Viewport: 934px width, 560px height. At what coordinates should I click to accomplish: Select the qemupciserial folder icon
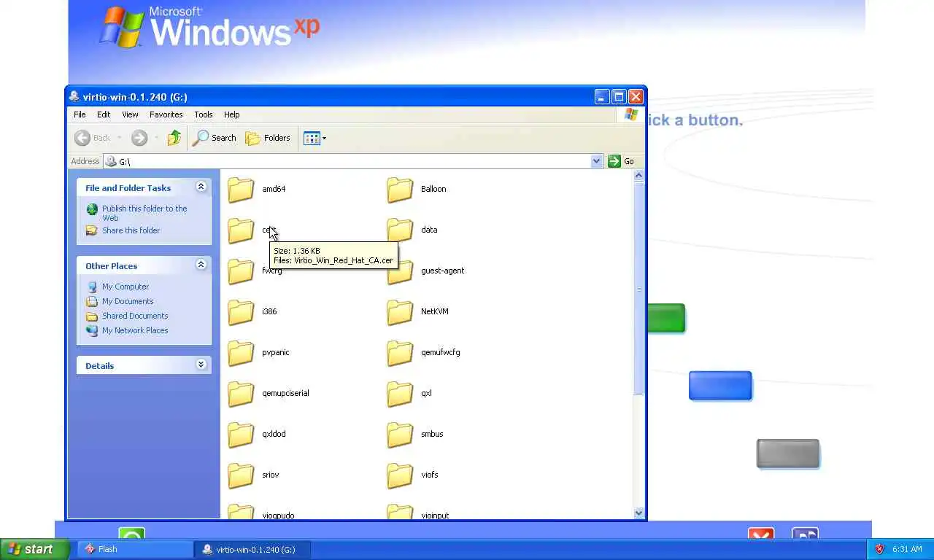241,394
